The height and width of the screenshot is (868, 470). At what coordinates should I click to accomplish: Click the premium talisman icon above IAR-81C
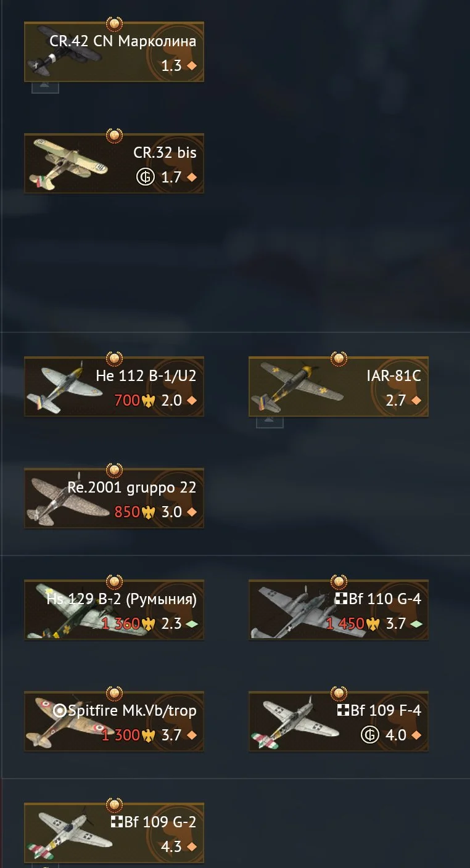(x=339, y=358)
